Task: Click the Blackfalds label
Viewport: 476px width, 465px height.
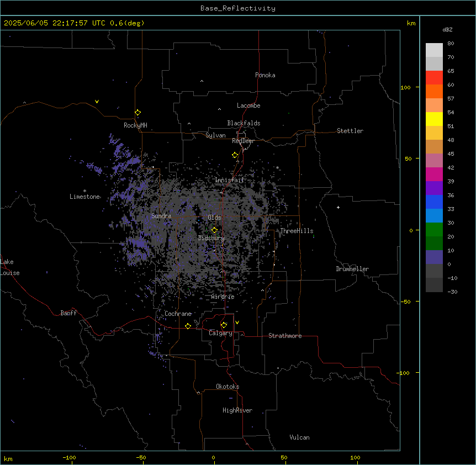Action: [x=244, y=123]
